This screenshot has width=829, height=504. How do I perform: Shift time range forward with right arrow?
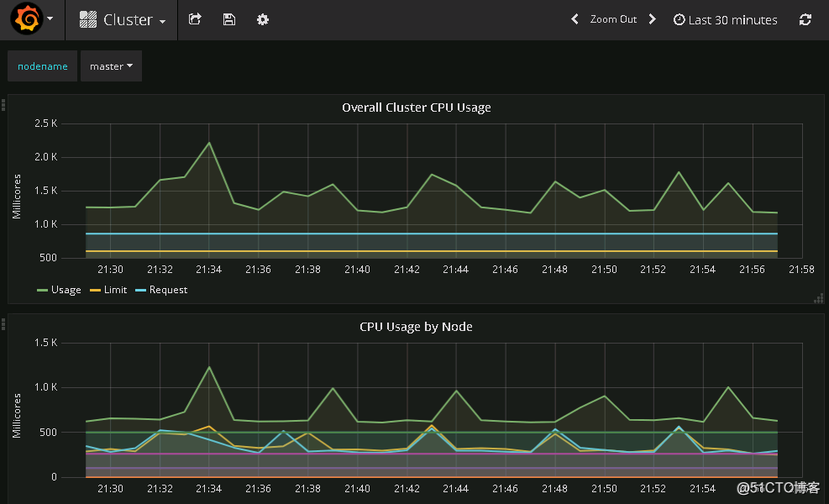pyautogui.click(x=653, y=18)
